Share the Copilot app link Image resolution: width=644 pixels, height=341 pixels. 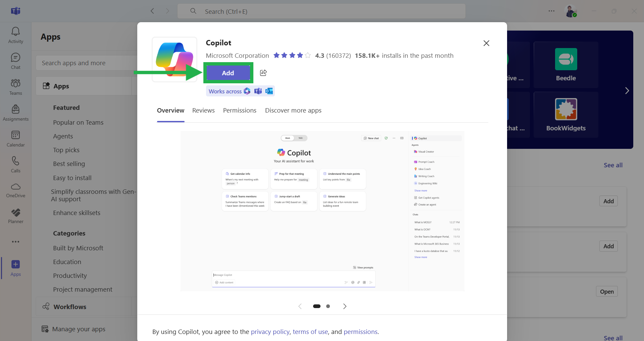[x=263, y=73]
